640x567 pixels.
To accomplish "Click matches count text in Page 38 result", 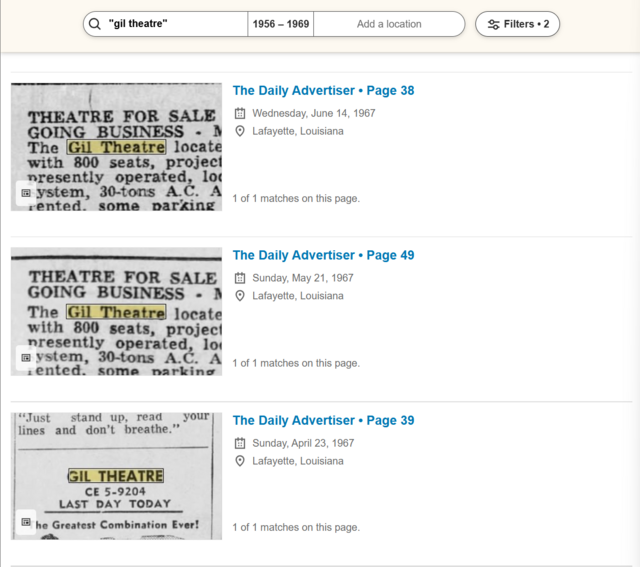I will click(x=296, y=198).
